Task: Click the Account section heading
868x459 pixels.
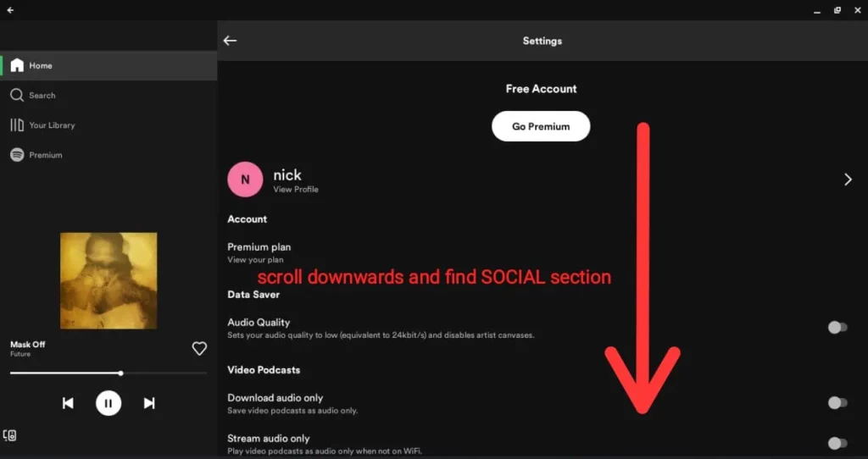Action: tap(247, 219)
